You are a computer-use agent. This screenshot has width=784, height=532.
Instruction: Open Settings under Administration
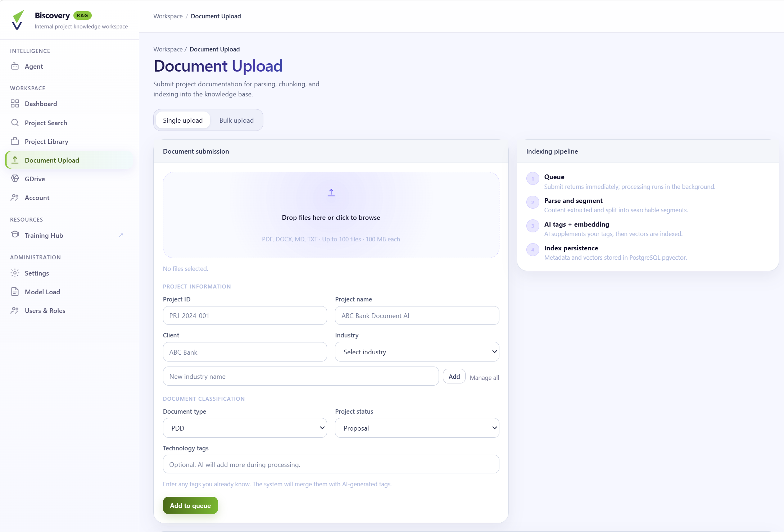pyautogui.click(x=69, y=273)
